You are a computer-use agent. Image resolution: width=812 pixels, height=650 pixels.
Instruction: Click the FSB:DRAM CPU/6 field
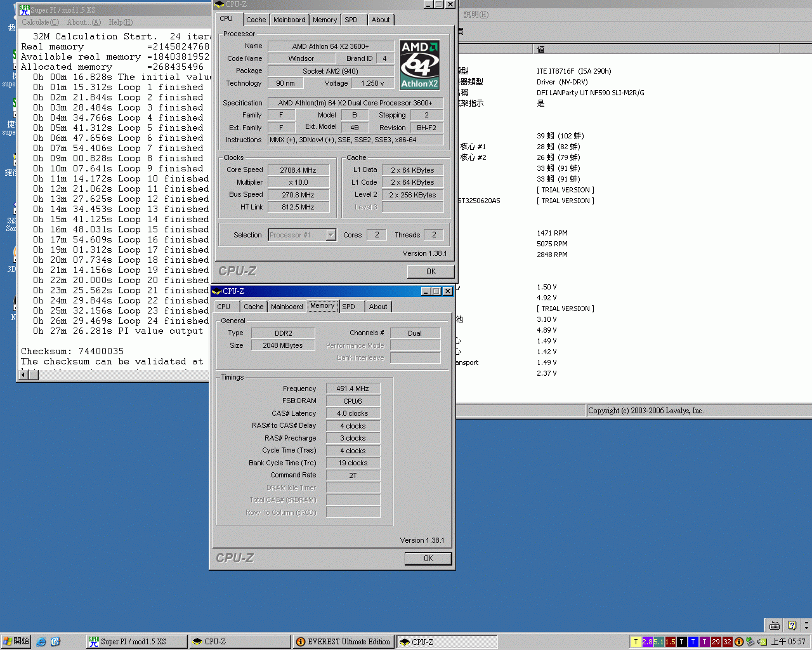[353, 401]
